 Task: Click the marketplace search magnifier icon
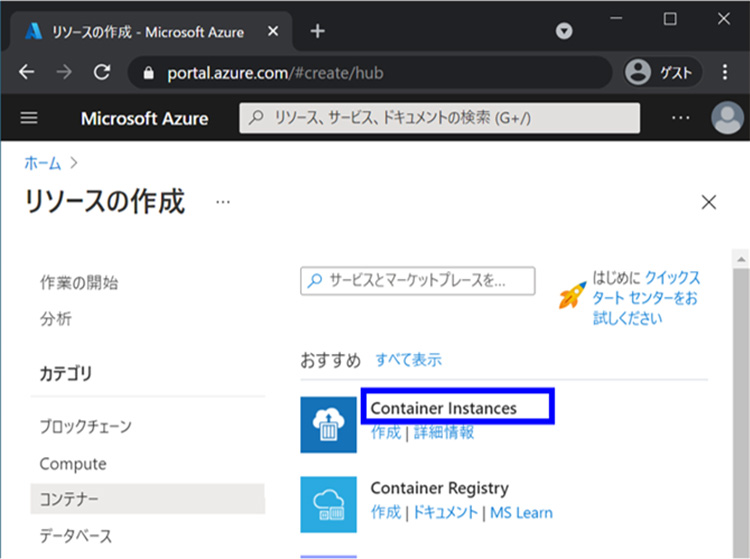(315, 280)
